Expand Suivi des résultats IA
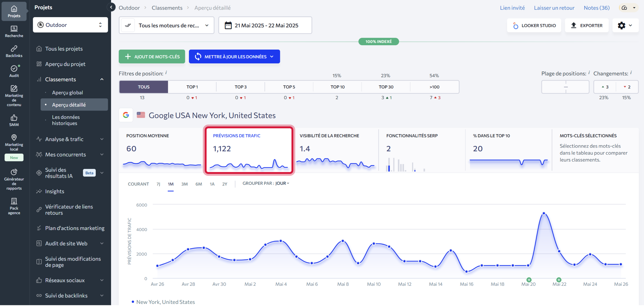 click(102, 173)
